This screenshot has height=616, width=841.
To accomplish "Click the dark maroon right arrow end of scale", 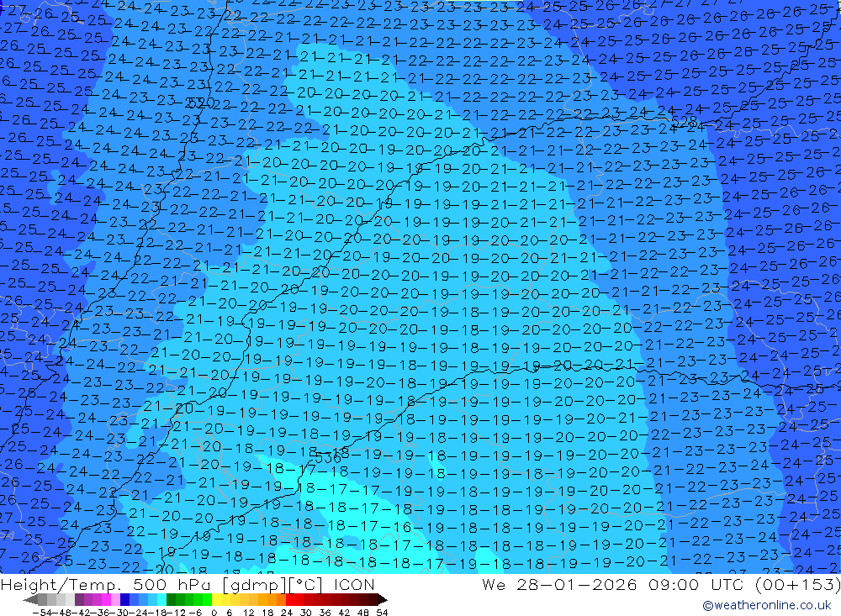I will 383,600.
